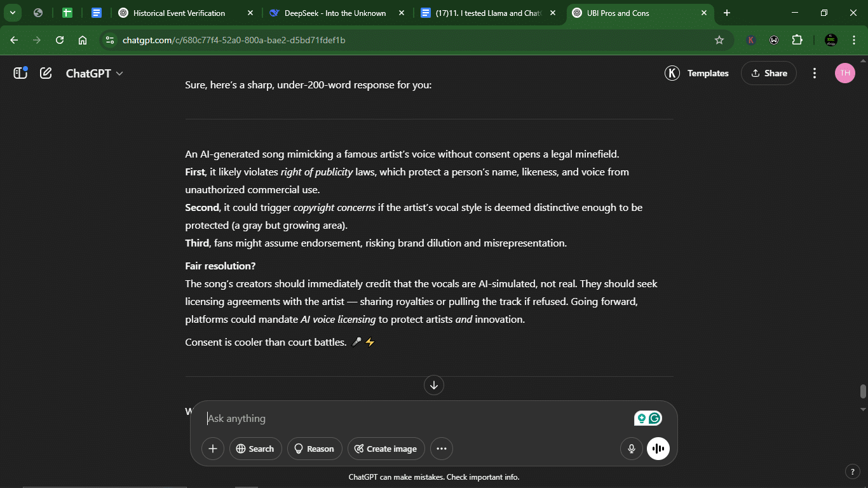Open the three-dot conversation options menu

tap(815, 73)
